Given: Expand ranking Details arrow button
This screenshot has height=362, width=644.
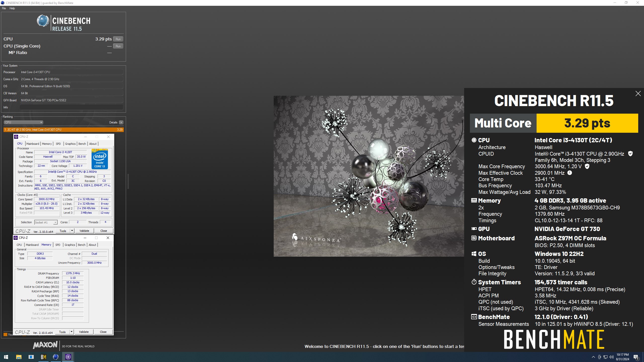Looking at the screenshot, I should [121, 122].
